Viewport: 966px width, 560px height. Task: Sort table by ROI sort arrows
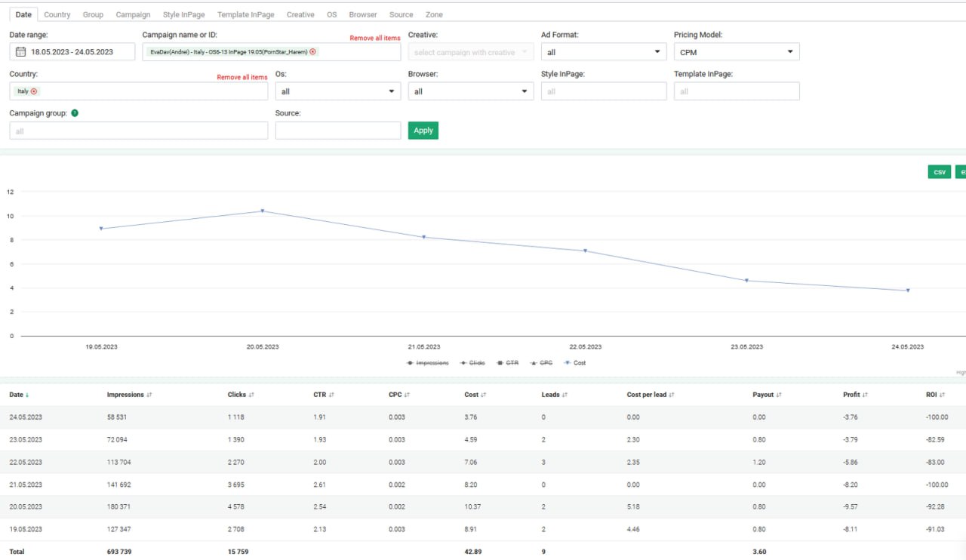[x=943, y=395]
